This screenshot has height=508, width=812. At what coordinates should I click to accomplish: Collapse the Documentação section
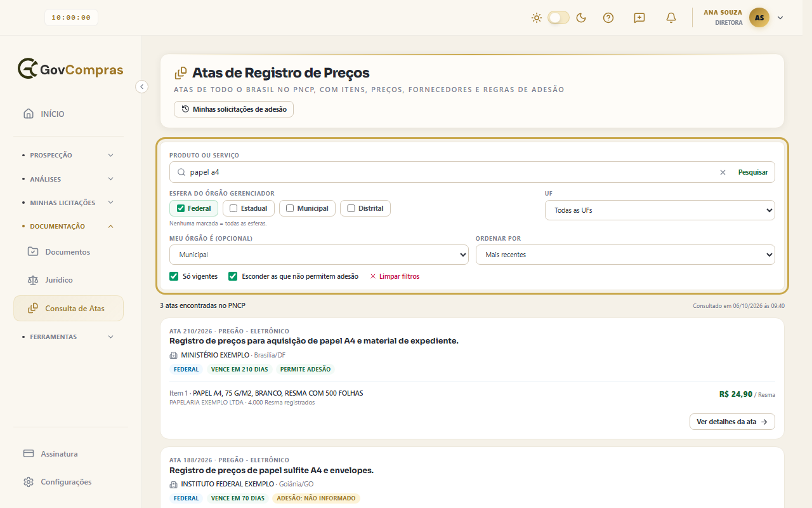[69, 226]
